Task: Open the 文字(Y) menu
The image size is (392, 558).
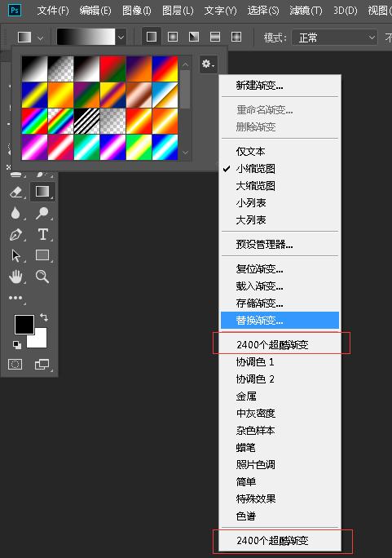Action: (220, 11)
